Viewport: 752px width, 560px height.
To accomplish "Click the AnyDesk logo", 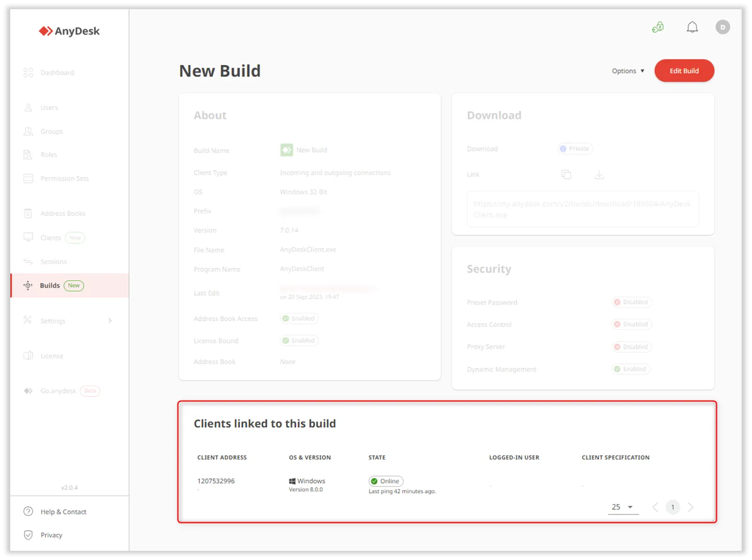I will (69, 31).
